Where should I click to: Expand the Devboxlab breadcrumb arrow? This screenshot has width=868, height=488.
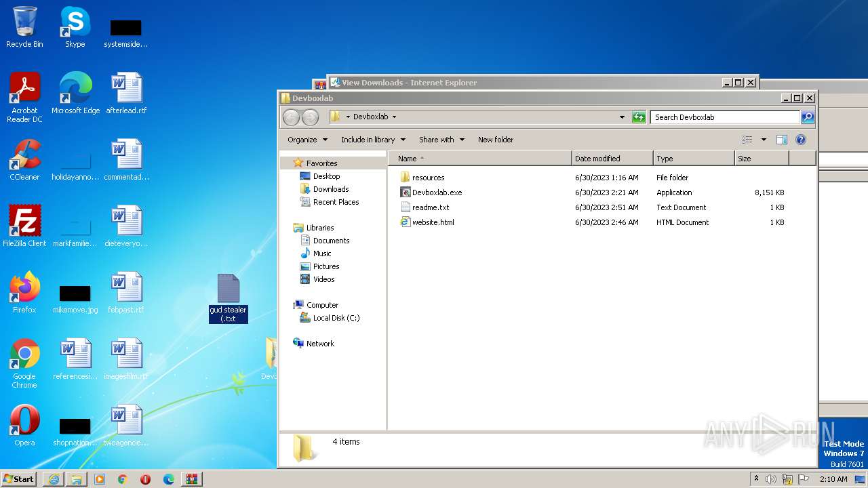(394, 117)
